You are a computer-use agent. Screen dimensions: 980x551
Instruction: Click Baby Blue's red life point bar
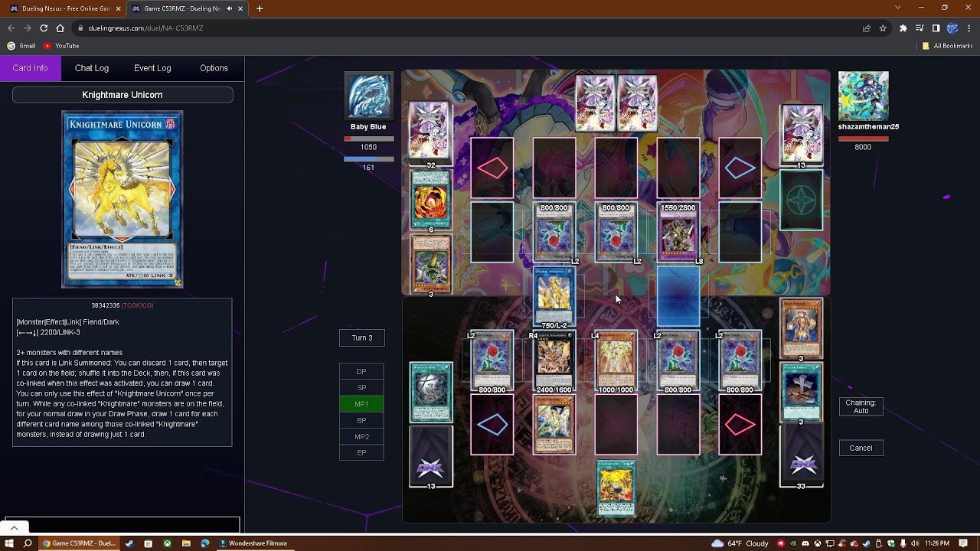pos(368,139)
